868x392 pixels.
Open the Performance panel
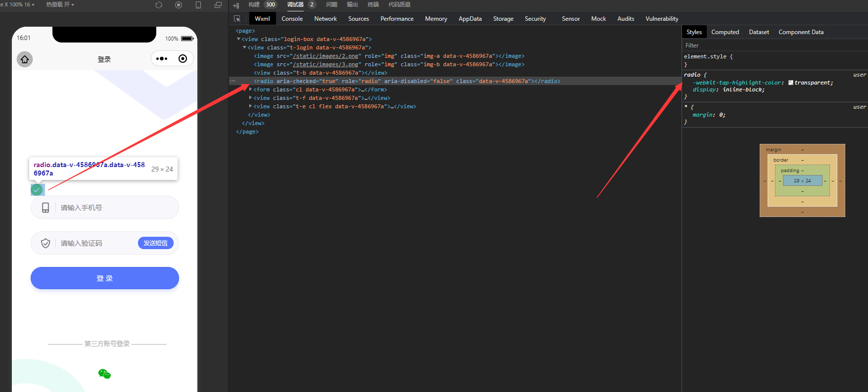[x=397, y=19]
